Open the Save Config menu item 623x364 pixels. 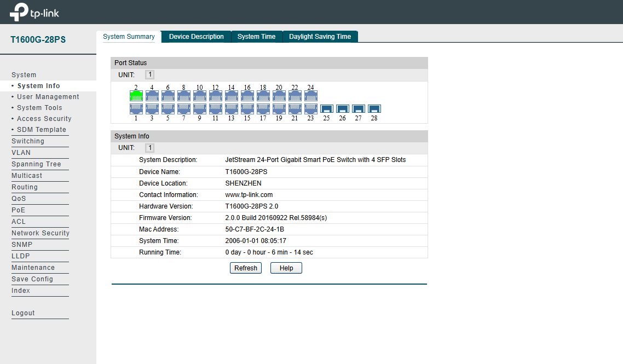tap(32, 279)
